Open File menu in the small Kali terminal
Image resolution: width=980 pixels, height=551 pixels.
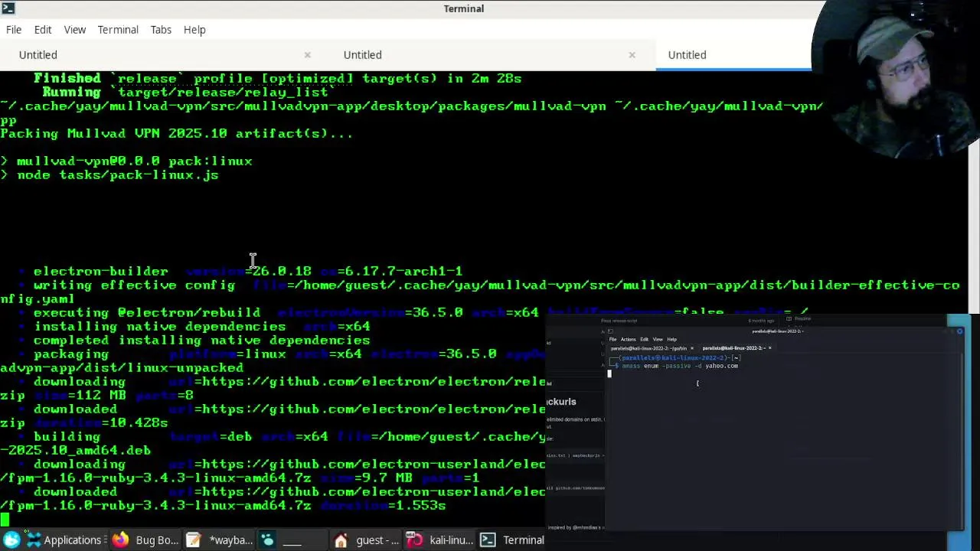tap(612, 339)
